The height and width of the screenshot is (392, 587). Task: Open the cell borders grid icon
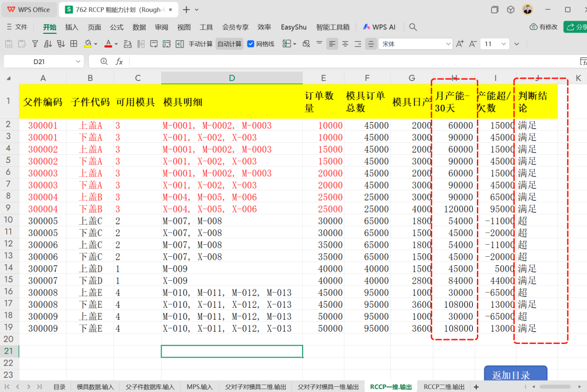click(x=74, y=44)
